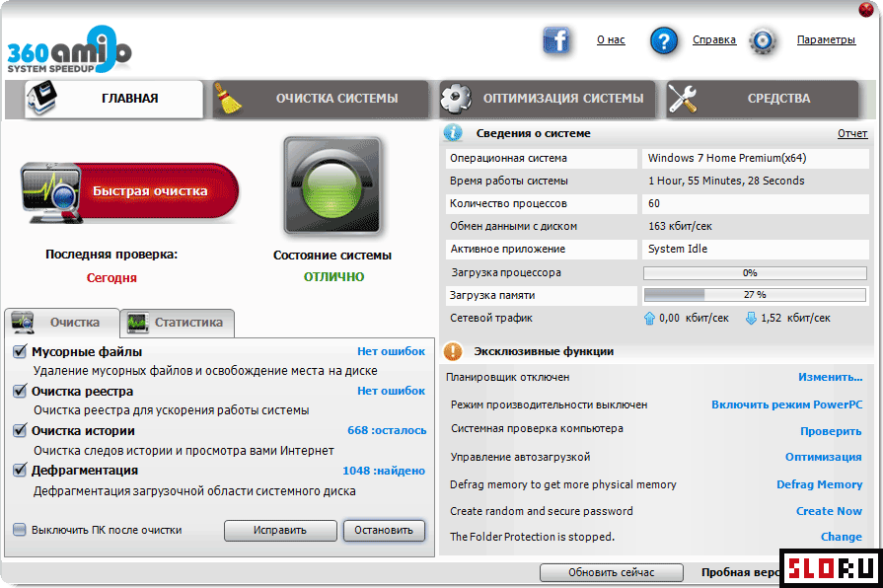Go to the СРЕДСТВА tab
This screenshot has height=588, width=883.
click(763, 99)
